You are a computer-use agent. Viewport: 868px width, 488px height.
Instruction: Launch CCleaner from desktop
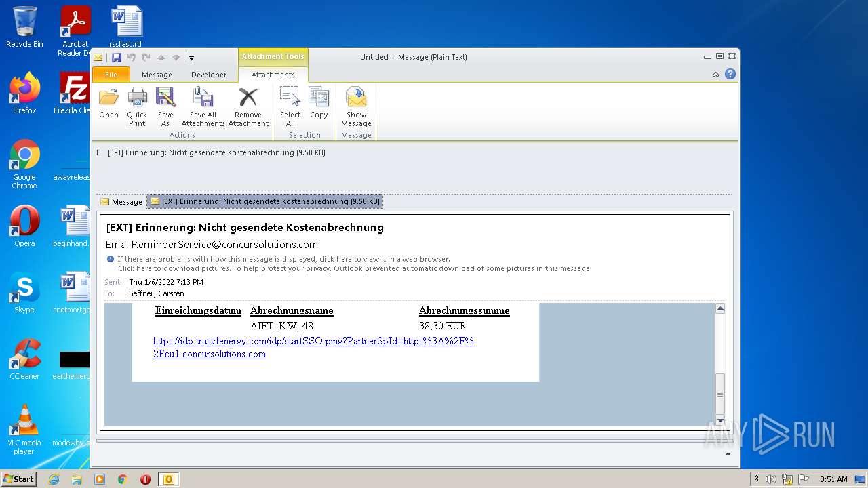click(24, 359)
